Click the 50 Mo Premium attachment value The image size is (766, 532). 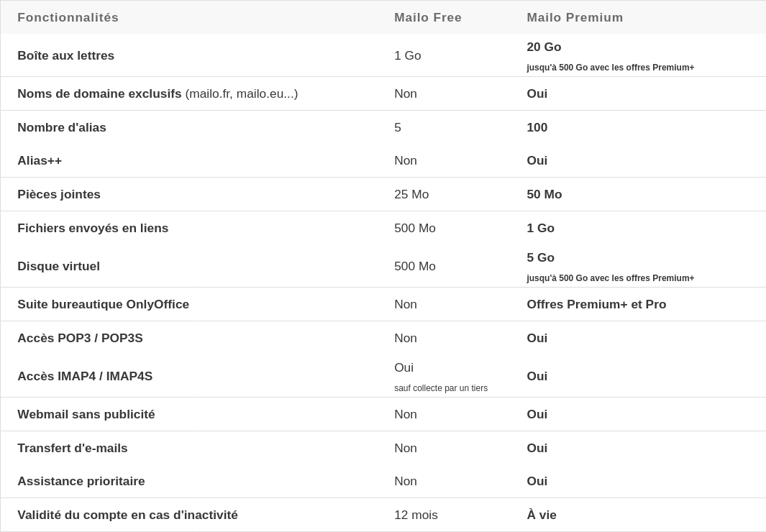coord(544,194)
